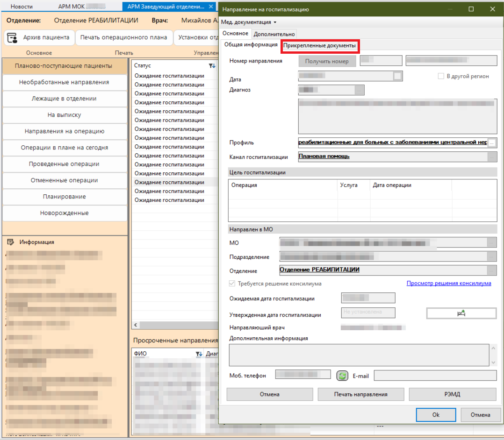
Task: Click the Дата операции column header
Action: pyautogui.click(x=411, y=185)
